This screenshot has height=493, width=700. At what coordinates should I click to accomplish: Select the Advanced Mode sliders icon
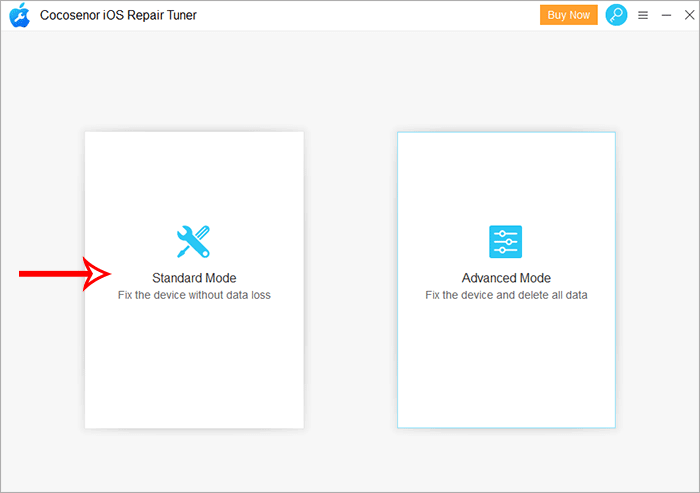[505, 242]
